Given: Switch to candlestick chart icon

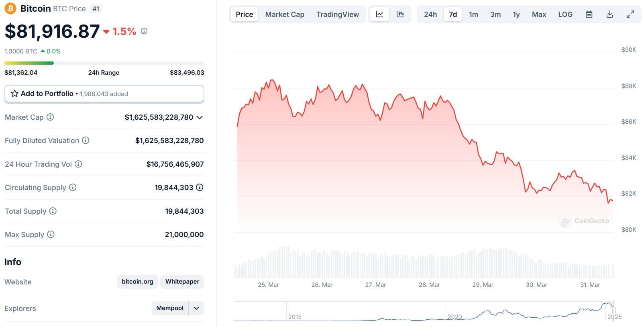Looking at the screenshot, I should 400,14.
